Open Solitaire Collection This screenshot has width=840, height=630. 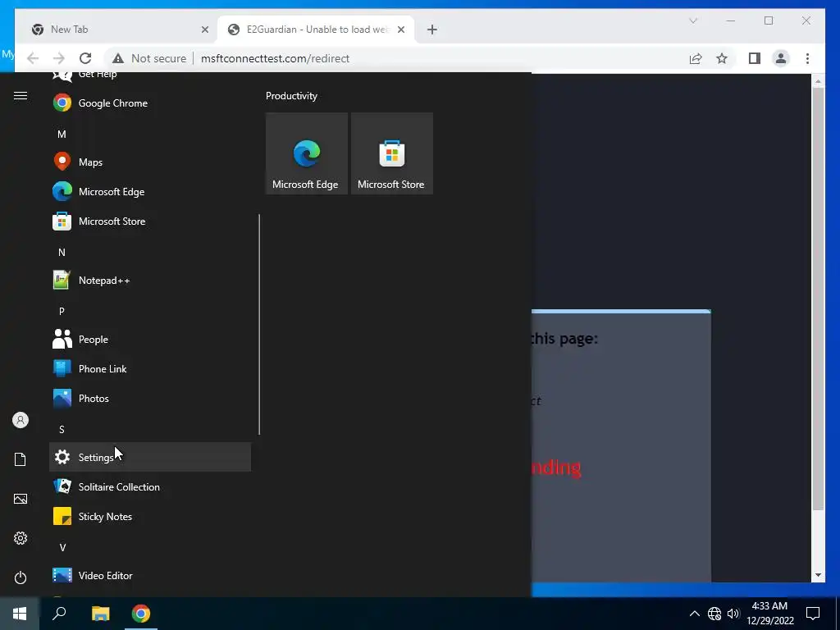tap(150, 486)
